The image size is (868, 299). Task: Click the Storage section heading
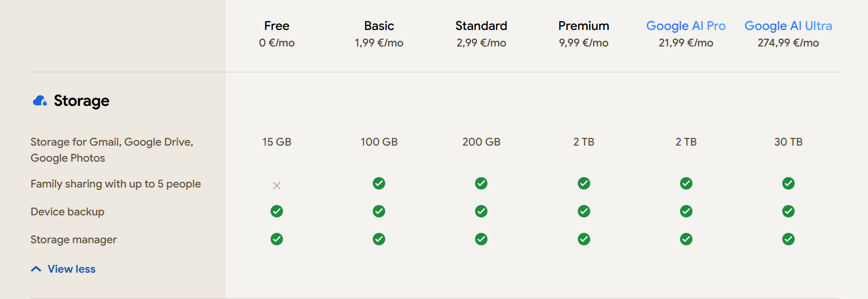click(x=82, y=101)
